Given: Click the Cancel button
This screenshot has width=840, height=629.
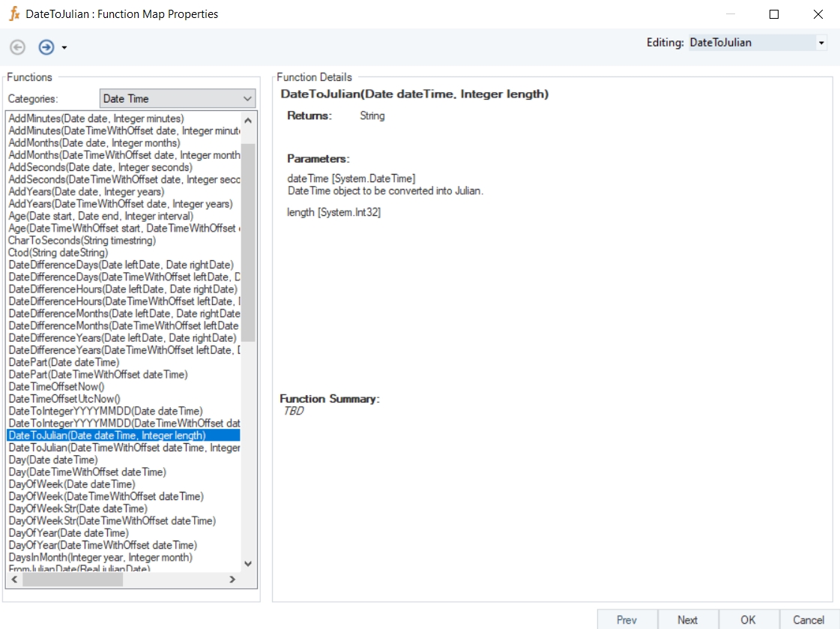Looking at the screenshot, I should (x=809, y=619).
